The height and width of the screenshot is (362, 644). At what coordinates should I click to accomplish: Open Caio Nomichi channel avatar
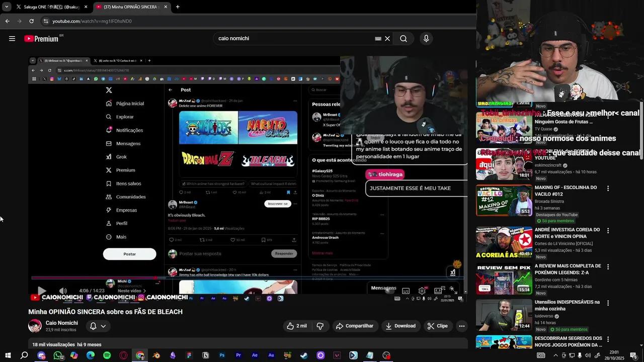coord(35,326)
